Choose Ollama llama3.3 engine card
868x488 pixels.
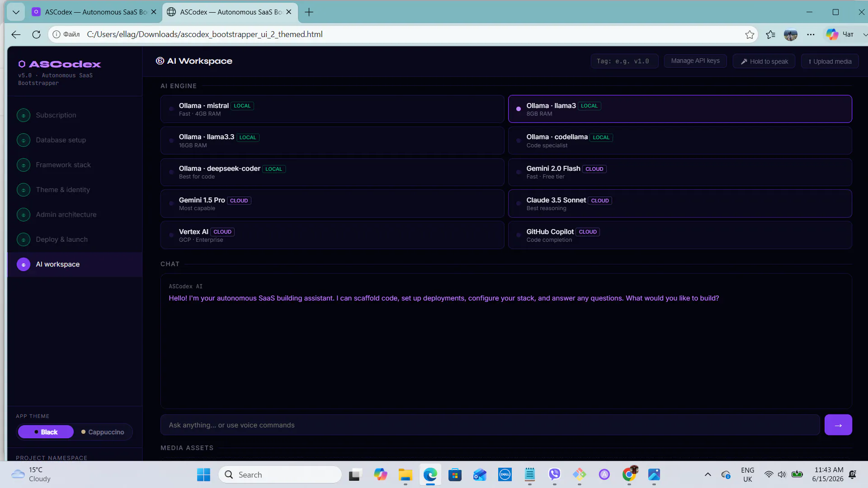[x=332, y=141]
